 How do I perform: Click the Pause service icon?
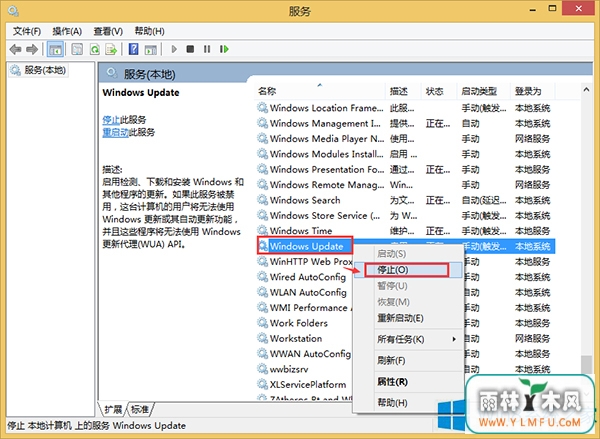(207, 49)
